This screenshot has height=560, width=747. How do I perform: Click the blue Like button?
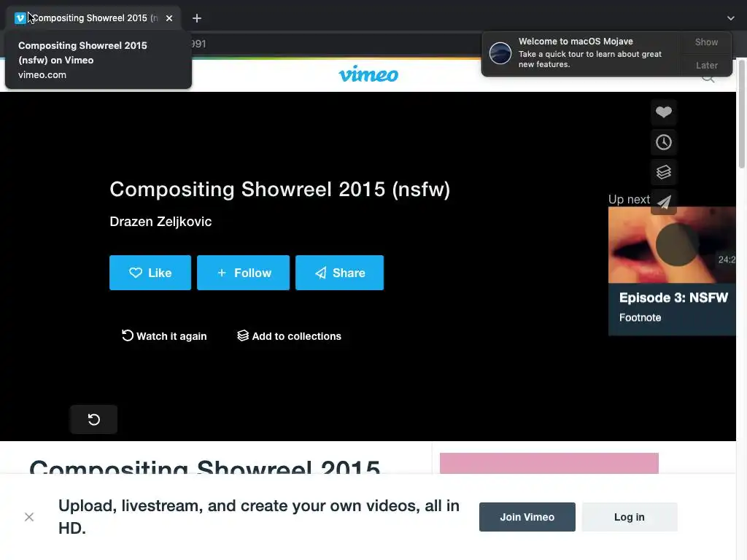tap(150, 273)
